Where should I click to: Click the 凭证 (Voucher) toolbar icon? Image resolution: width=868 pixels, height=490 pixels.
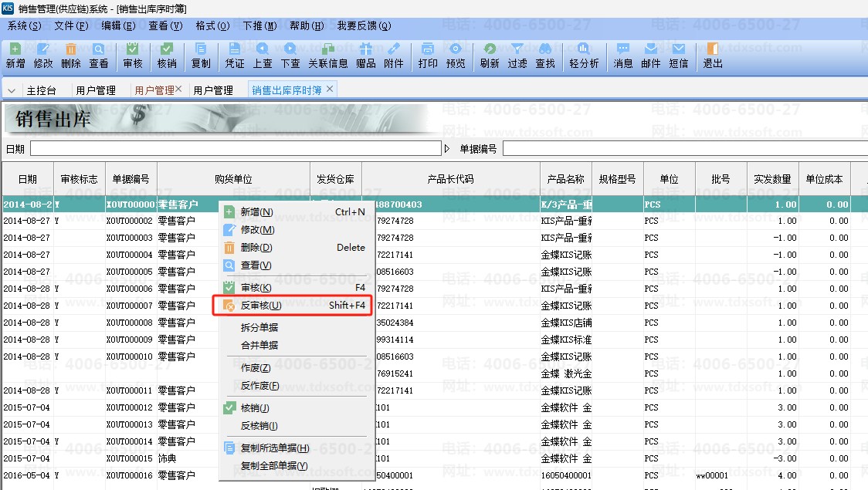pyautogui.click(x=235, y=55)
